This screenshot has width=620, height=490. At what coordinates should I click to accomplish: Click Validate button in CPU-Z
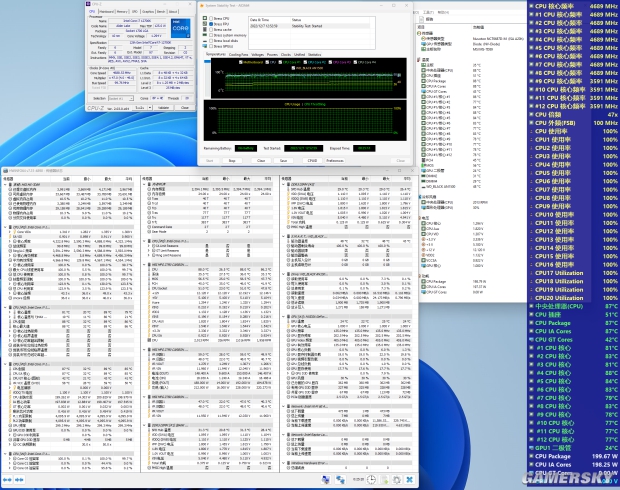[x=163, y=108]
